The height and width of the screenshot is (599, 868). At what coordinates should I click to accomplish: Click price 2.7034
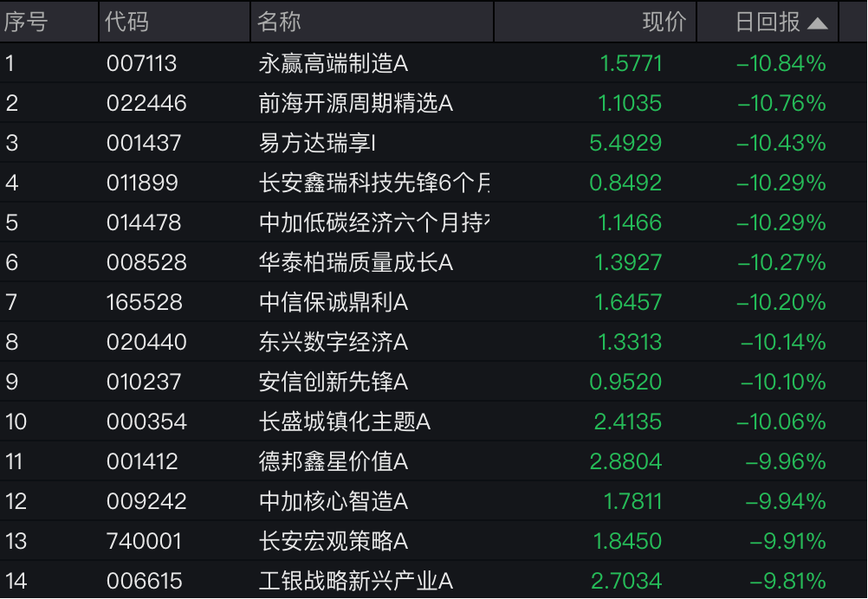[626, 581]
